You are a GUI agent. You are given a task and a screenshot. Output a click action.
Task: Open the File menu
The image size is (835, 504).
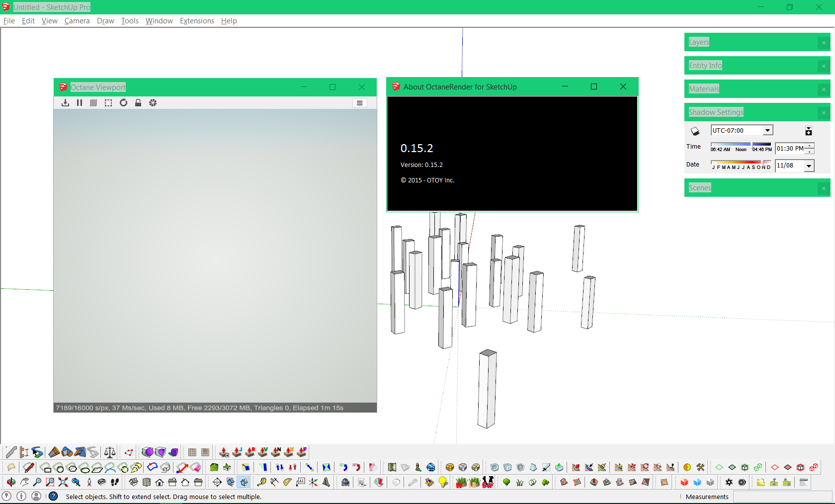coord(9,21)
